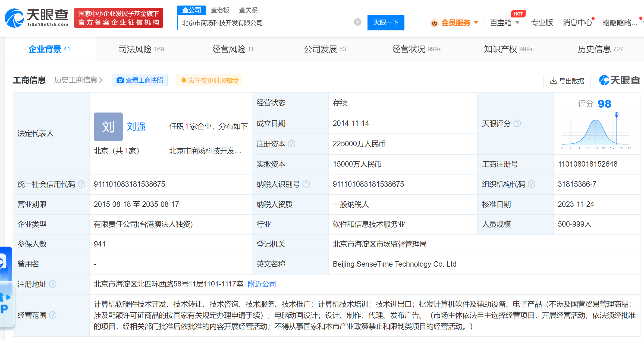Click the HOT badge above 百宝箱

(518, 14)
